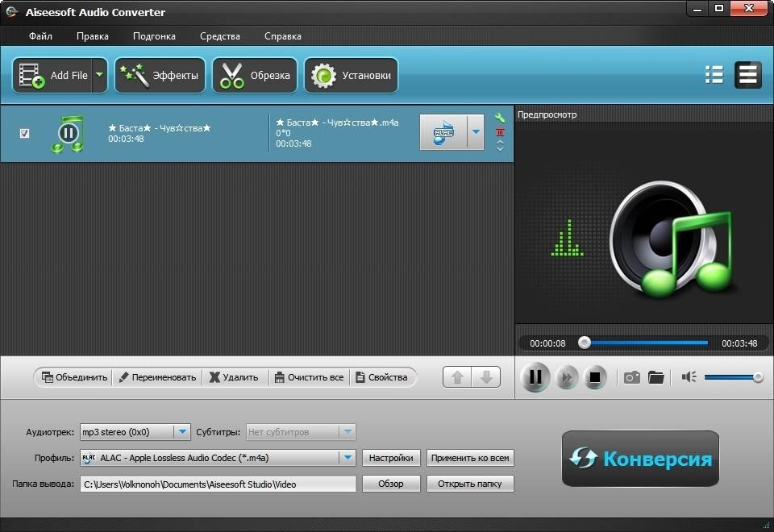Screen dimensions: 774x532
Task: Open the Подгонка menu
Action: click(154, 36)
